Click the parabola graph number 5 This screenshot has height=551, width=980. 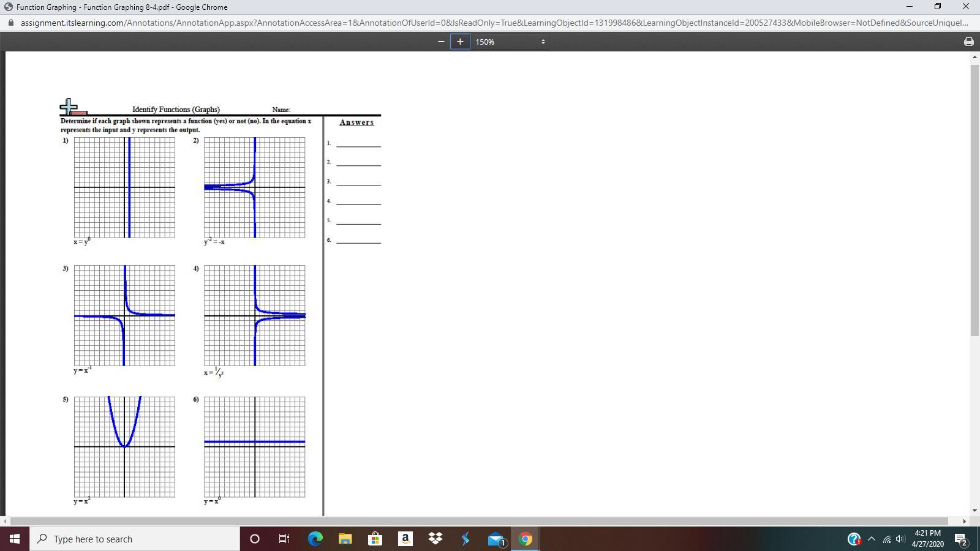[124, 447]
